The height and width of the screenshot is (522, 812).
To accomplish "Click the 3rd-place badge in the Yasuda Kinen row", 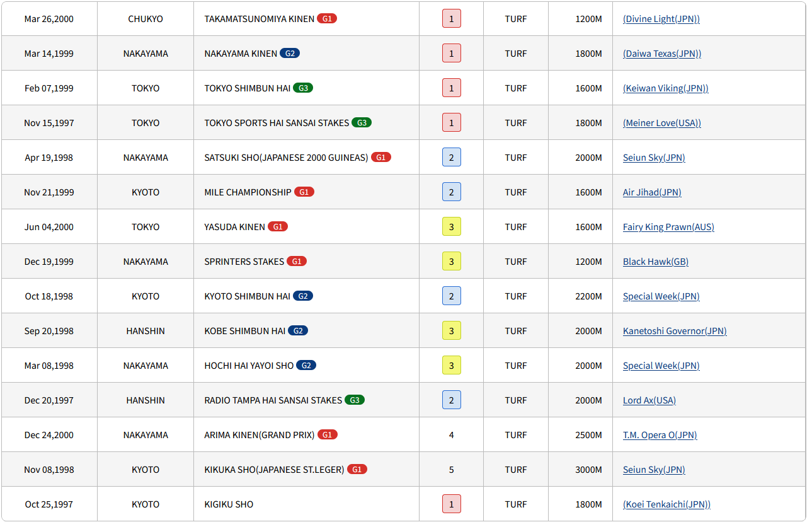I will pyautogui.click(x=452, y=227).
